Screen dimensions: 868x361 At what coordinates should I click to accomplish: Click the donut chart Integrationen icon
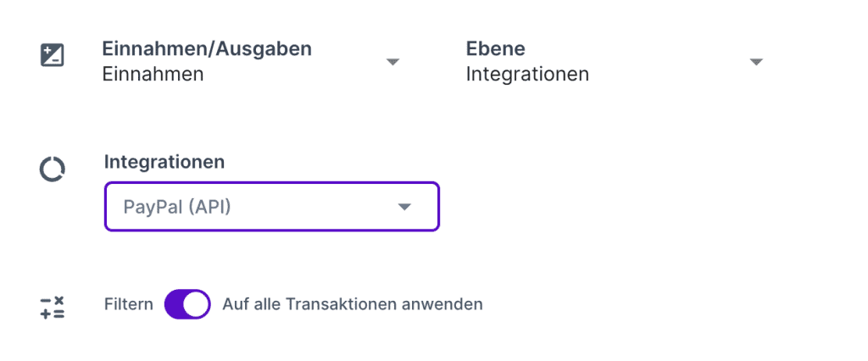pyautogui.click(x=53, y=169)
